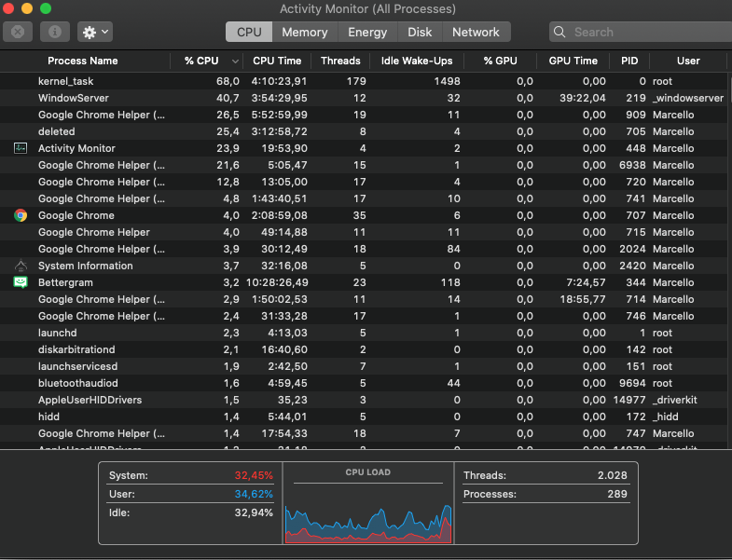Select Google Chrome Helper with PID 6938

[x=364, y=165]
